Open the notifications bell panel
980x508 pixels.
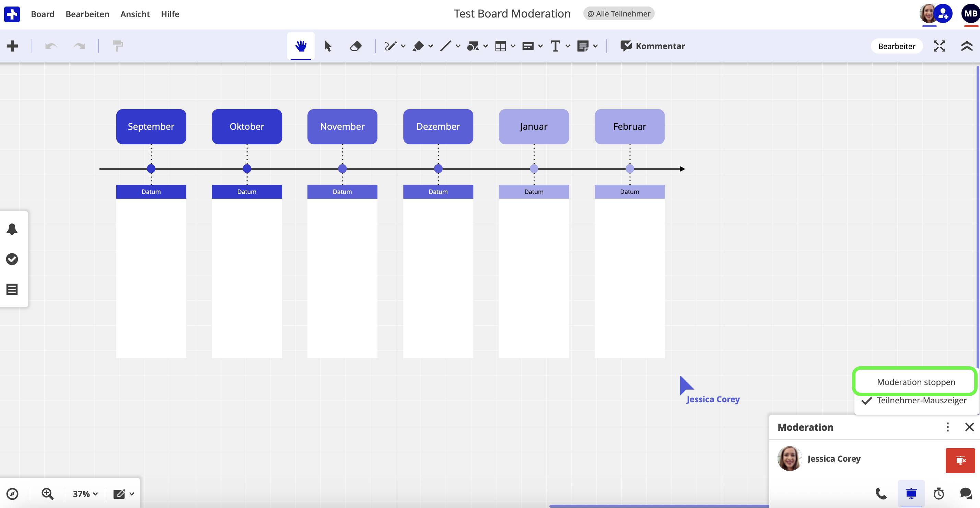(12, 229)
